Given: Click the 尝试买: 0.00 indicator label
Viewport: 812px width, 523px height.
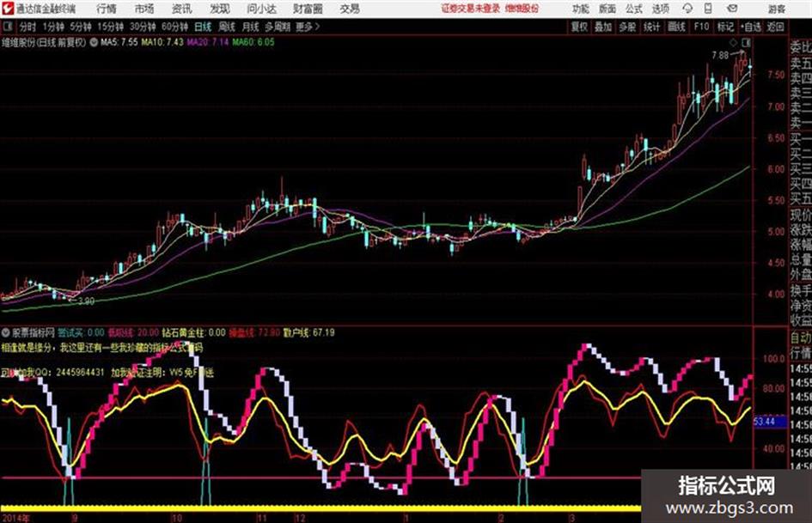Looking at the screenshot, I should point(81,332).
